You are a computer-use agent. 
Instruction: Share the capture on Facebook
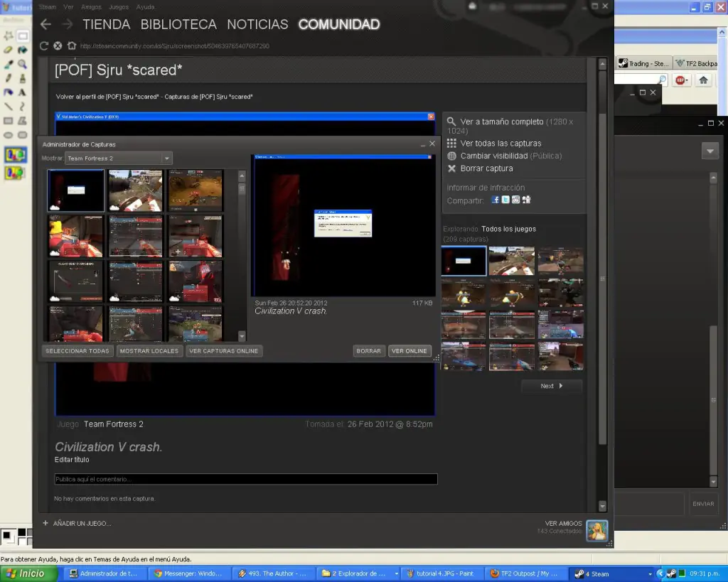tap(496, 200)
